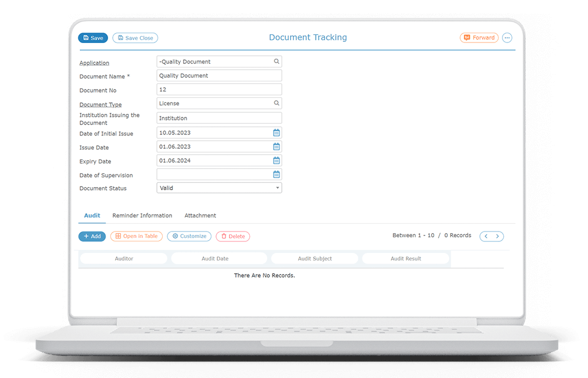Click the Auditor column header
The height and width of the screenshot is (378, 588).
[124, 259]
